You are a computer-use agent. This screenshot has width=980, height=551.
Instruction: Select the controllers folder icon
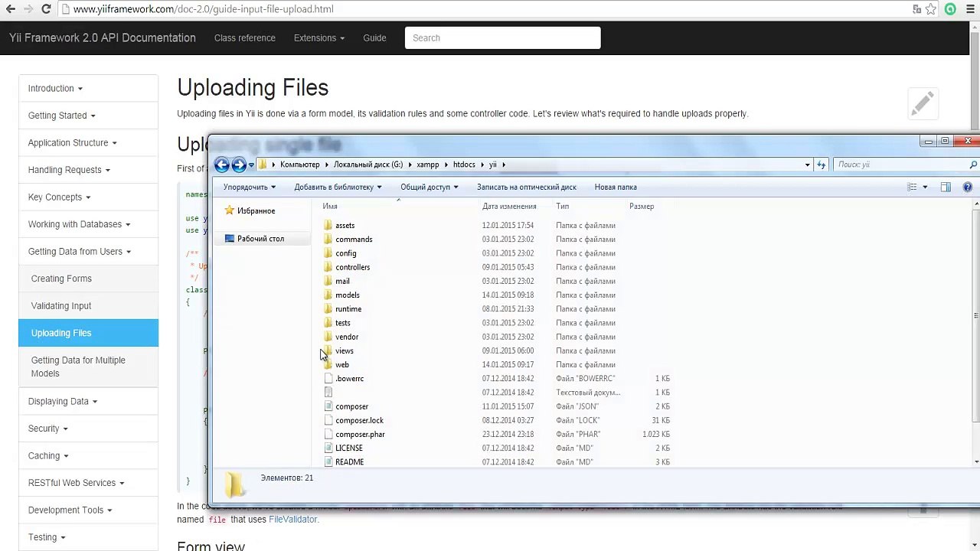[328, 267]
